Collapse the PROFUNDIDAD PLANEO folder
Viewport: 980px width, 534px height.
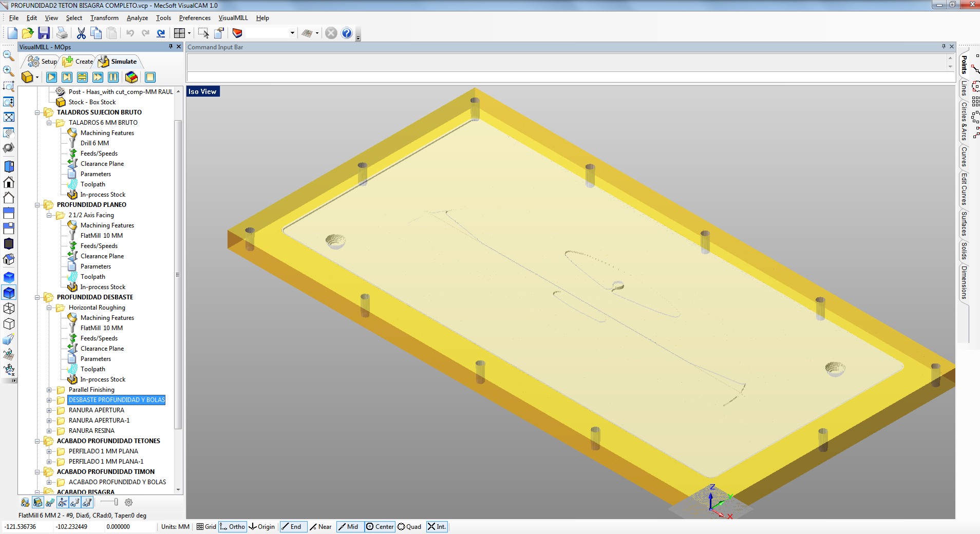(37, 205)
